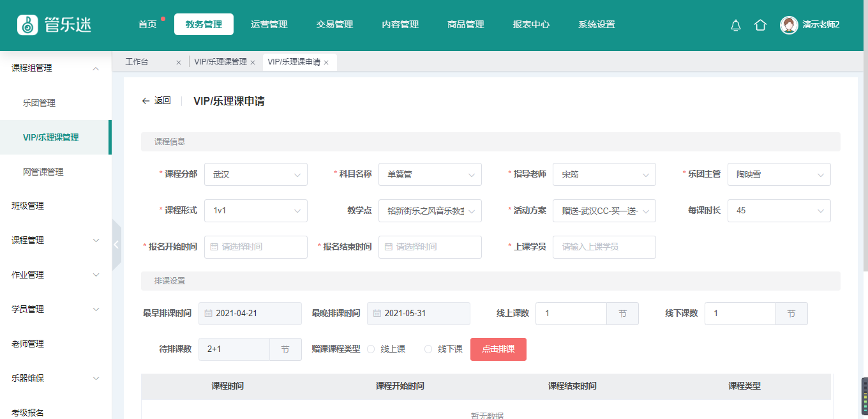Screen dimensions: 868x419
Task: Open the 运营管理 top menu
Action: coord(269,25)
